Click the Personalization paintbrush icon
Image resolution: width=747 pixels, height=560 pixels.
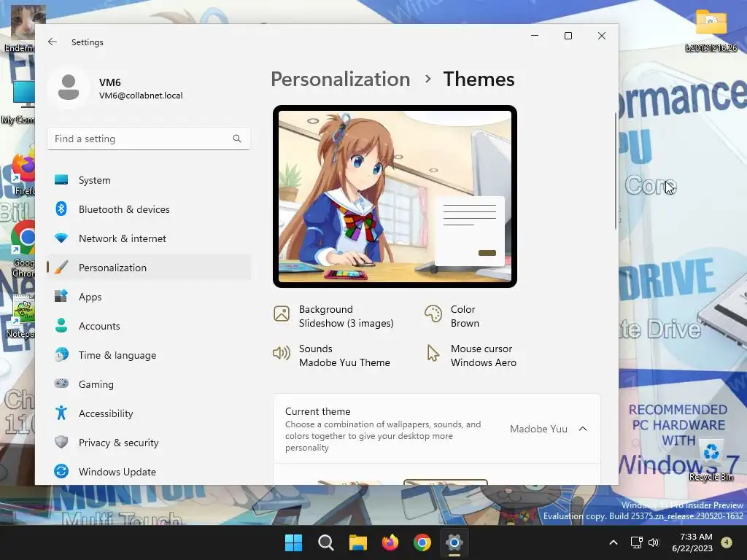(61, 267)
